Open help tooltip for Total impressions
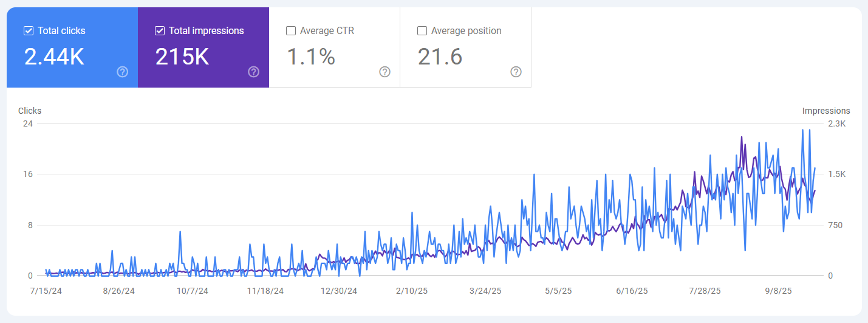 point(253,72)
